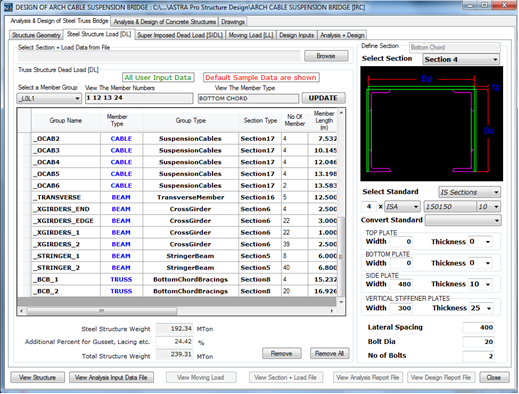
Task: Click the file path field beside Browse
Action: click(x=159, y=56)
